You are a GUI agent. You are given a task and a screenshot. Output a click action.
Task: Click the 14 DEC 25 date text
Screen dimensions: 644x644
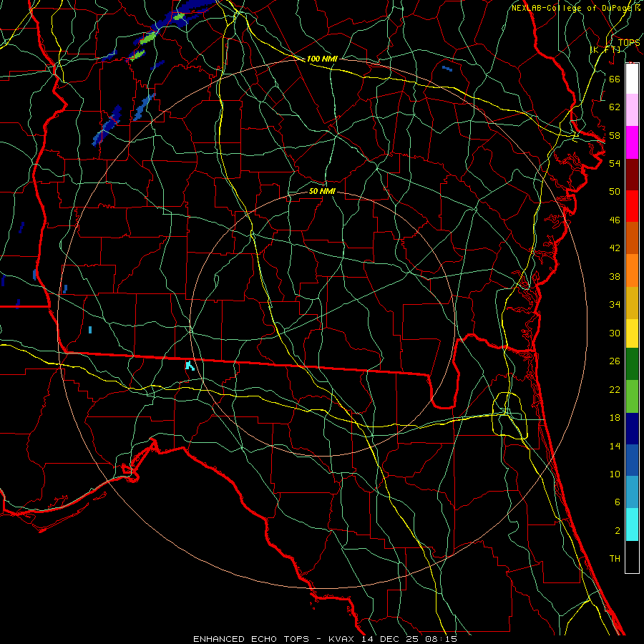(x=391, y=639)
